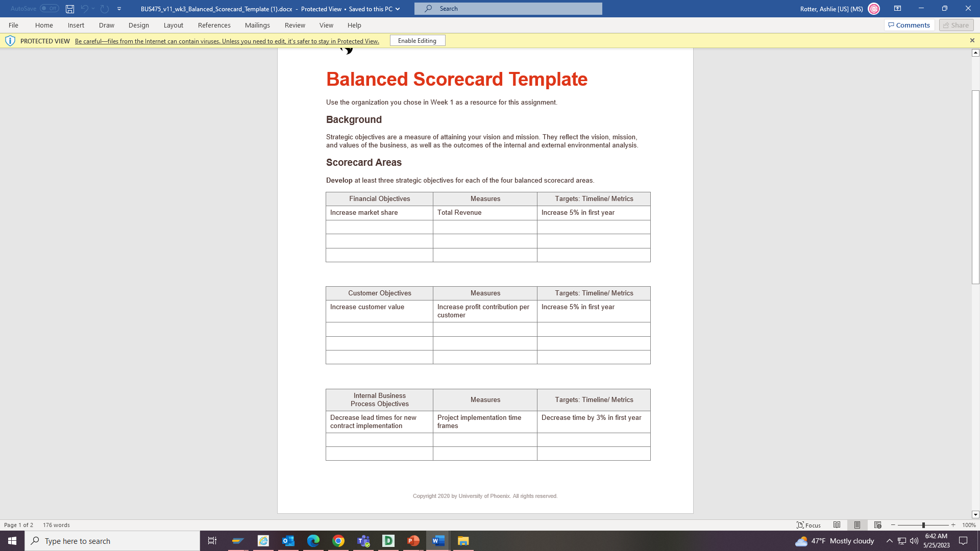Expand the saved location dropdown in title
The height and width of the screenshot is (551, 980).
398,9
